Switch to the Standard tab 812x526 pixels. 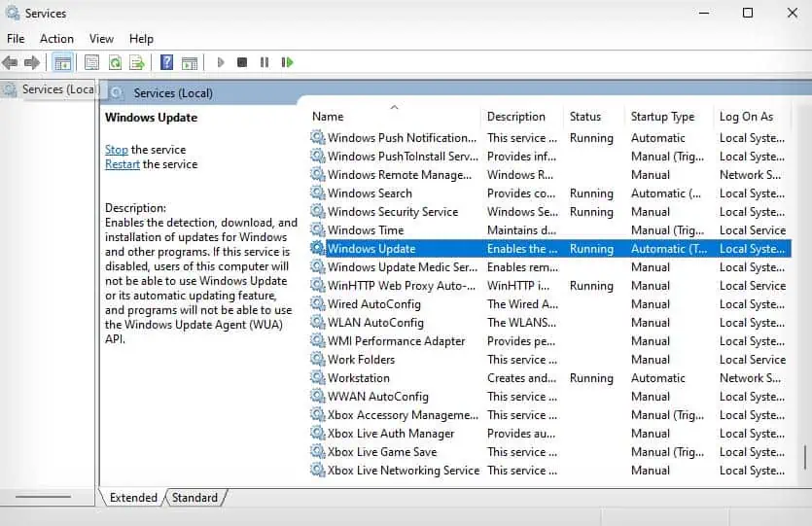tap(194, 498)
